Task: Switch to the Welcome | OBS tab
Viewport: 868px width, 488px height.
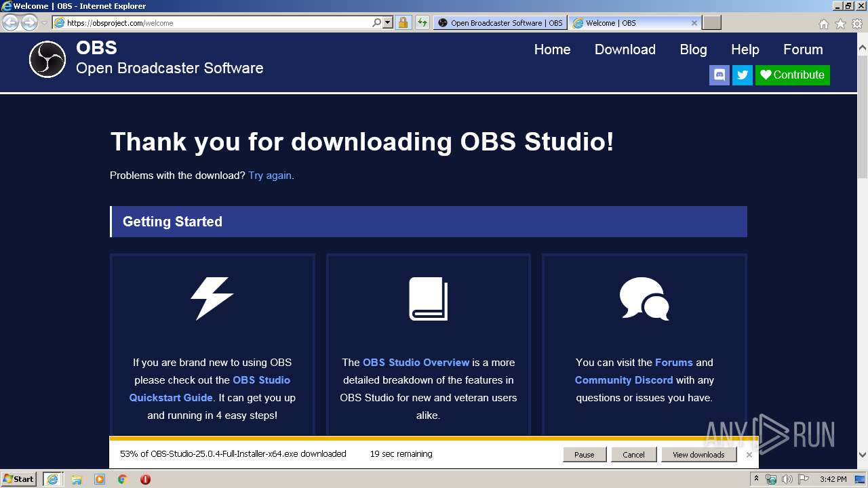Action: [635, 23]
